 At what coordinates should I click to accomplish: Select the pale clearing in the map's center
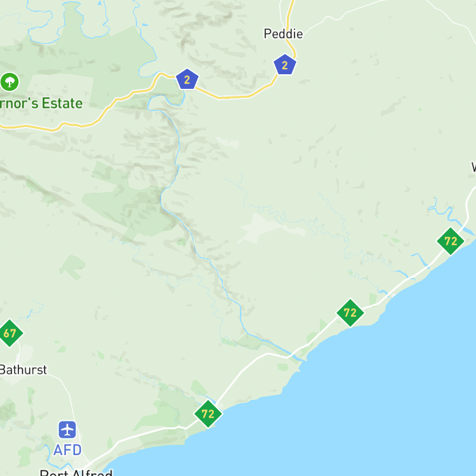(x=267, y=228)
